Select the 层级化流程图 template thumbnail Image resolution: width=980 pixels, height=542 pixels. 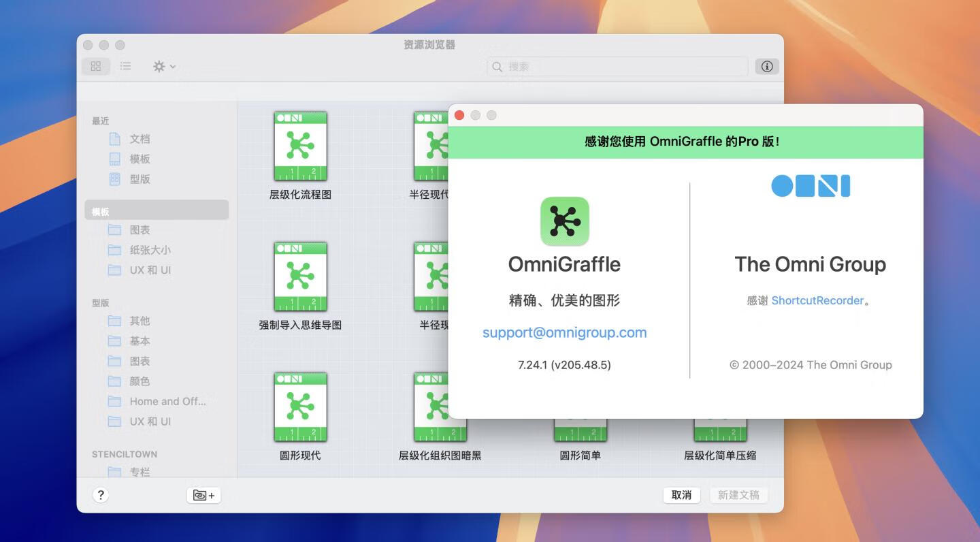(300, 146)
